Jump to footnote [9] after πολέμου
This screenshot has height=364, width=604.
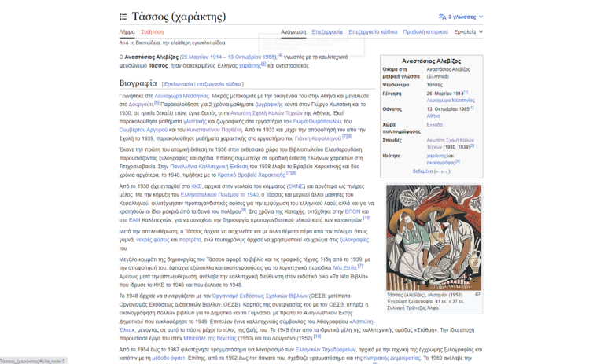(x=244, y=210)
